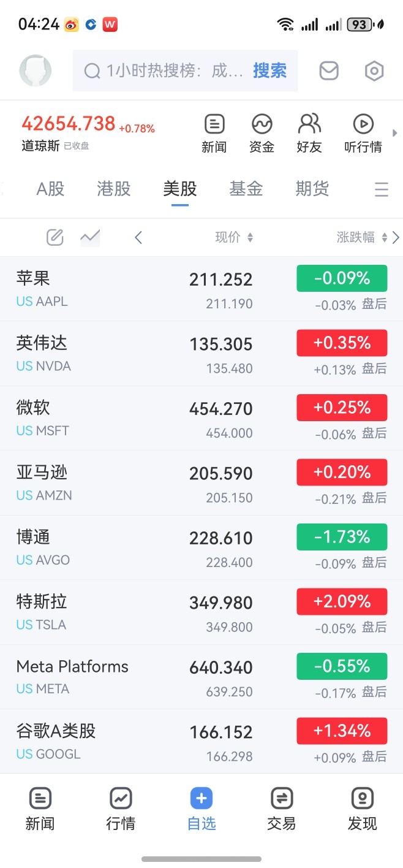Open 发现 in the bottom bar

[x=363, y=809]
